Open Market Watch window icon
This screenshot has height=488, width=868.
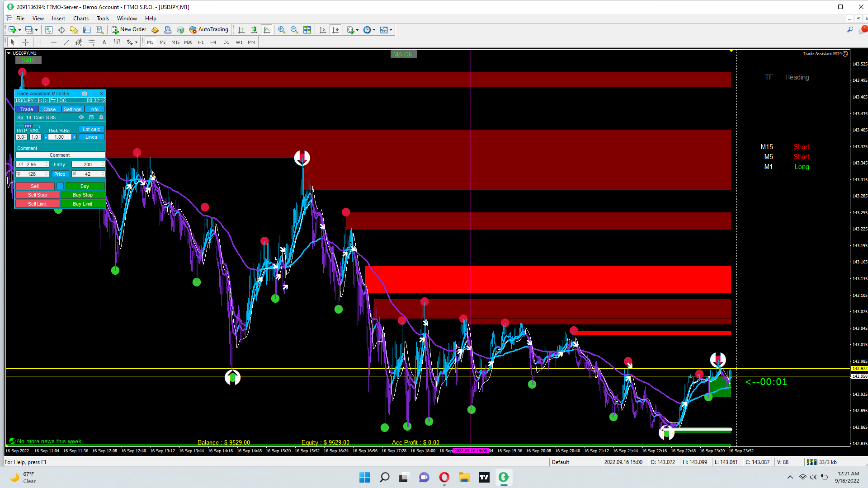[x=49, y=30]
